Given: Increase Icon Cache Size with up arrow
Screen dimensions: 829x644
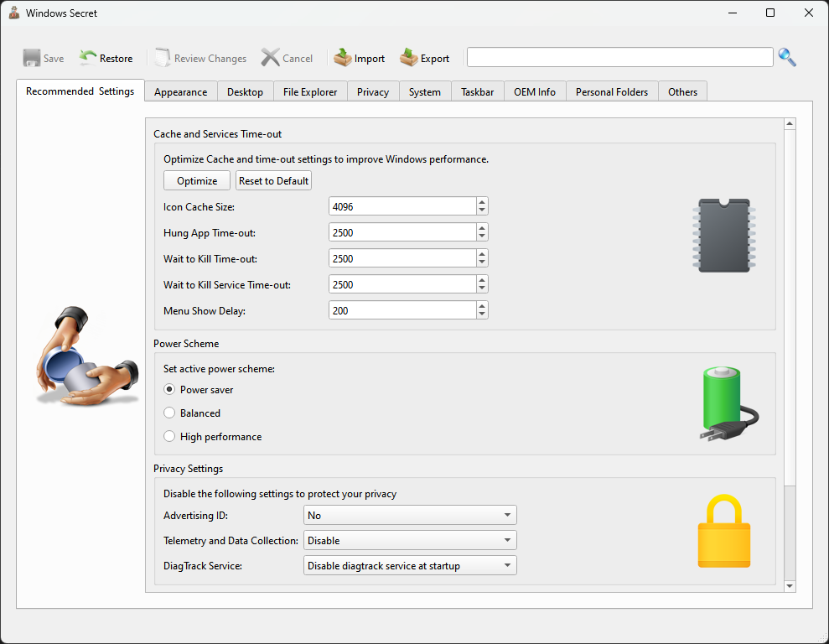Looking at the screenshot, I should click(482, 202).
